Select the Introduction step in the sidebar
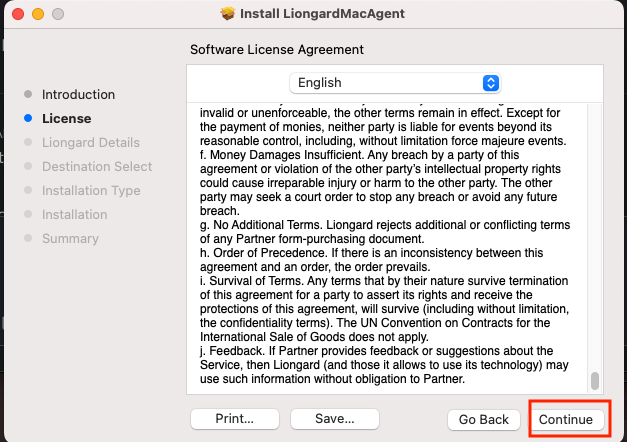This screenshot has height=442, width=627. [x=78, y=94]
